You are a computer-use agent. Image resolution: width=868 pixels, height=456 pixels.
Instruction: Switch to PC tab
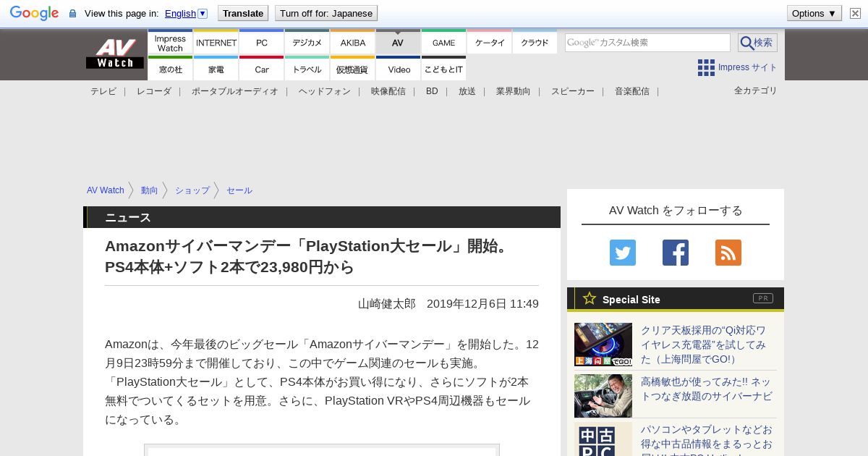[x=262, y=43]
